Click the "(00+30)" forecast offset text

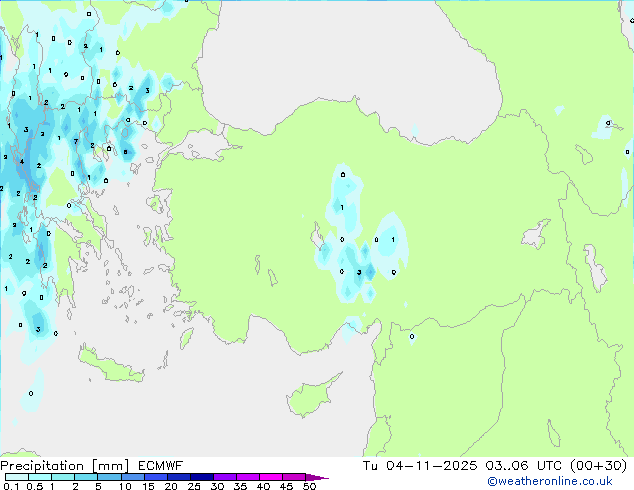597,465
